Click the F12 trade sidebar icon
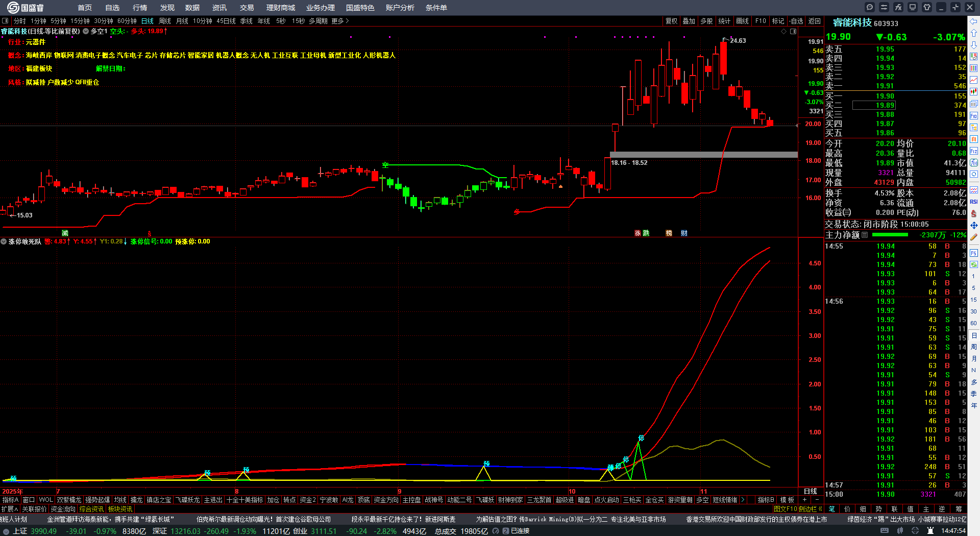The height and width of the screenshot is (536, 980). coord(974,151)
